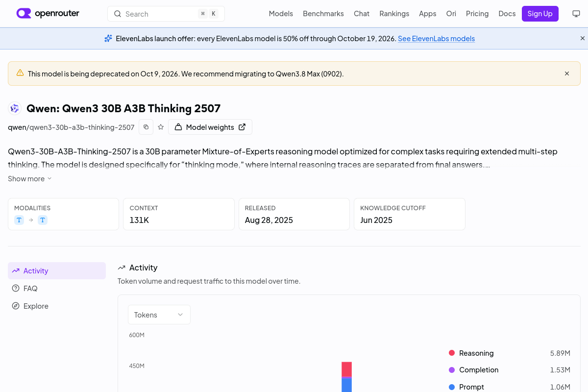
Task: Select Activity in the sidebar
Action: click(x=57, y=270)
